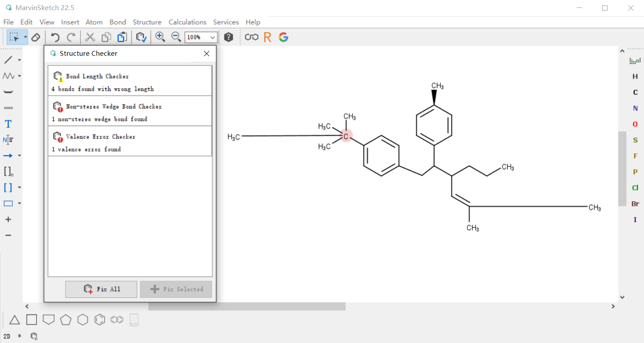Select the single bond tool
The image size is (644, 343).
click(8, 60)
